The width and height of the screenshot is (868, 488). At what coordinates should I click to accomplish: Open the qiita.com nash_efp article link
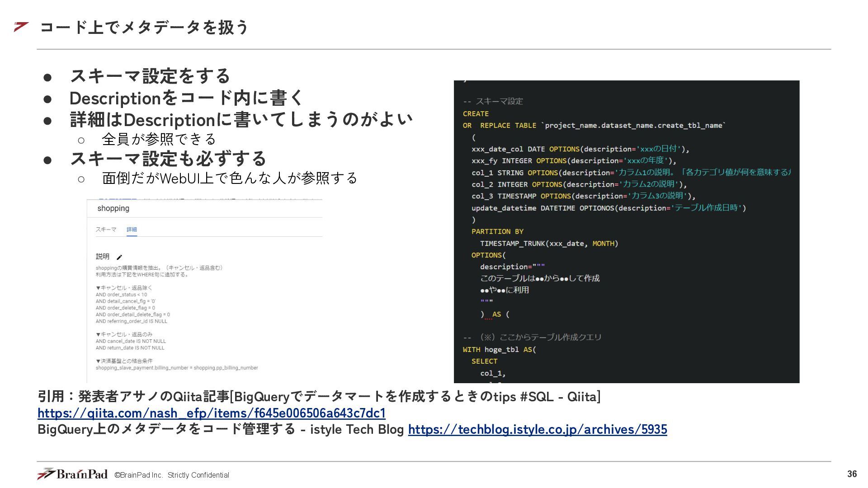[x=211, y=413]
